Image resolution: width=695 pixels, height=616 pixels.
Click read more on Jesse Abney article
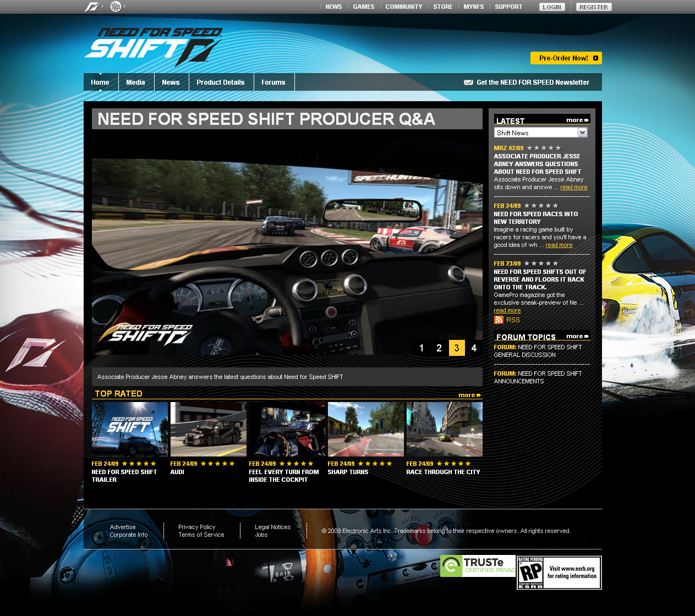point(573,187)
